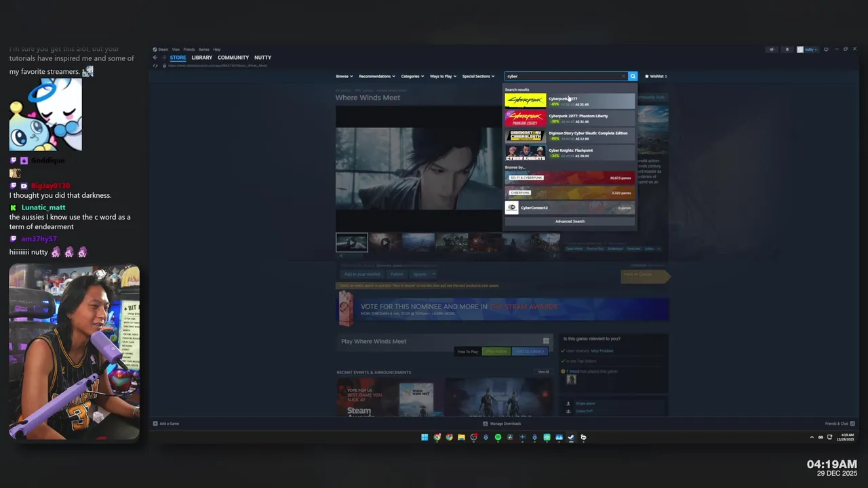Open File Explorer from the taskbar
868x488 pixels.
(461, 437)
